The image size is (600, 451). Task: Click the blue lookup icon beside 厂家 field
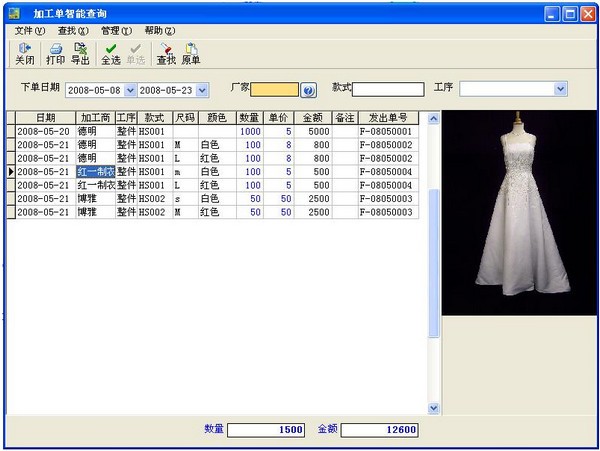tap(309, 90)
